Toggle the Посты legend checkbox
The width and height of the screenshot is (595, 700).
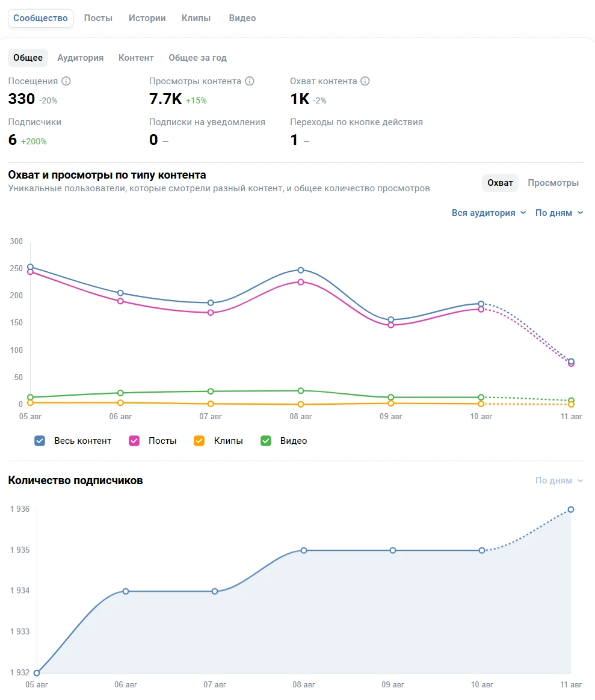coord(135,441)
